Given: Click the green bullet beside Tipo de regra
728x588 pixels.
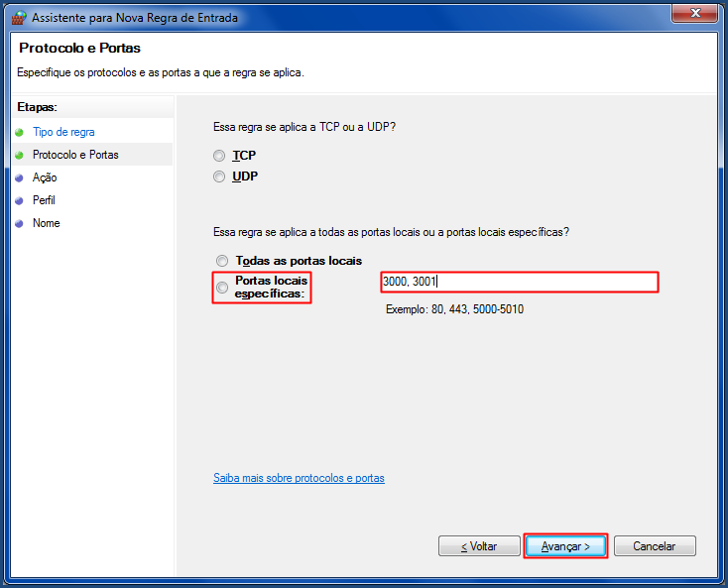Looking at the screenshot, I should click(19, 132).
